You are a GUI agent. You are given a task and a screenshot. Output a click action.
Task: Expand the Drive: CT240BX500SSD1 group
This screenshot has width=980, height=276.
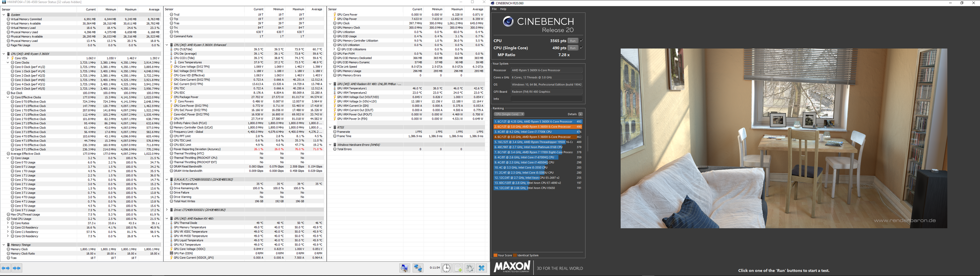[x=167, y=210]
